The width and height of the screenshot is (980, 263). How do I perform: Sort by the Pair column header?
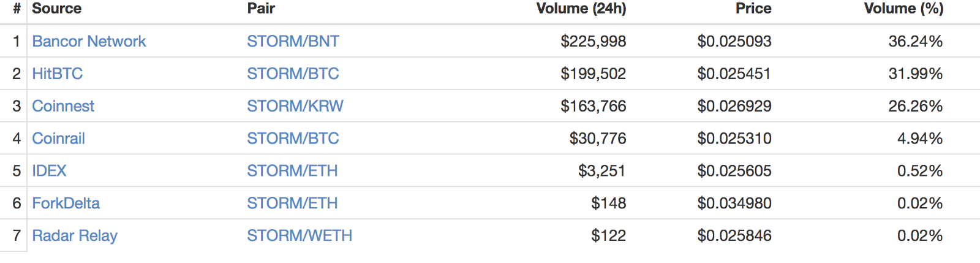point(261,9)
